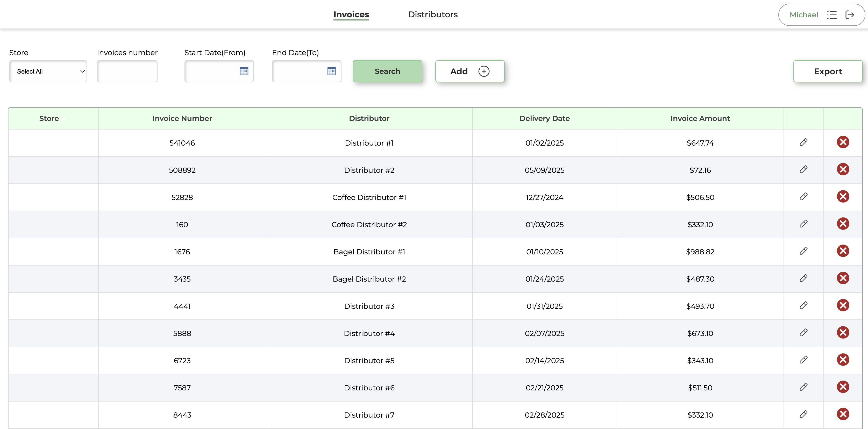Expand the Store Select All dropdown
This screenshot has height=429, width=868.
click(48, 71)
